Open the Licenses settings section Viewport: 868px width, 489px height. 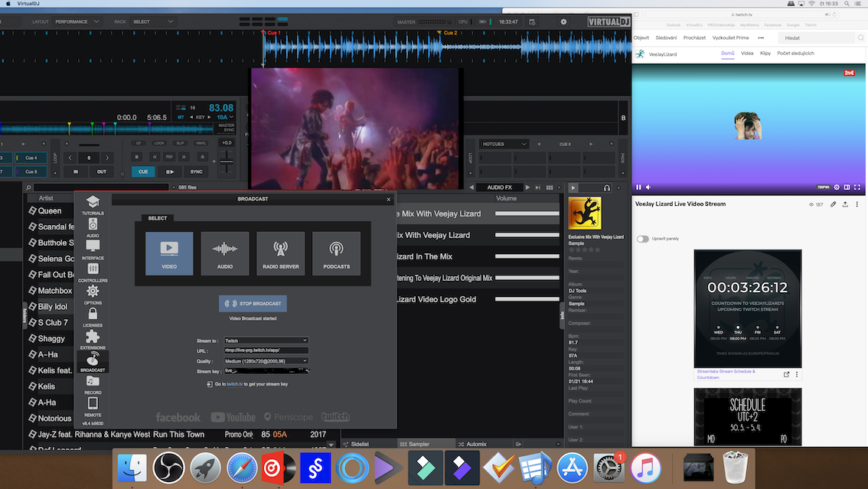pyautogui.click(x=93, y=316)
